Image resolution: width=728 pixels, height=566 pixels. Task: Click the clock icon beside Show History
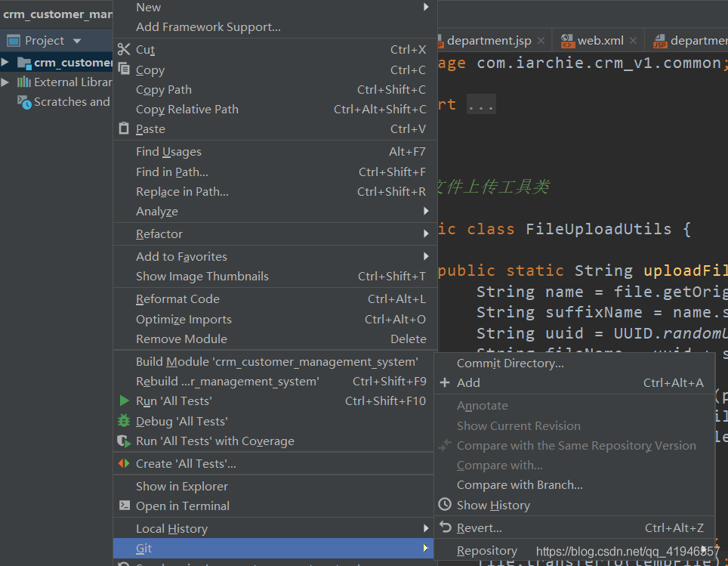pyautogui.click(x=445, y=505)
